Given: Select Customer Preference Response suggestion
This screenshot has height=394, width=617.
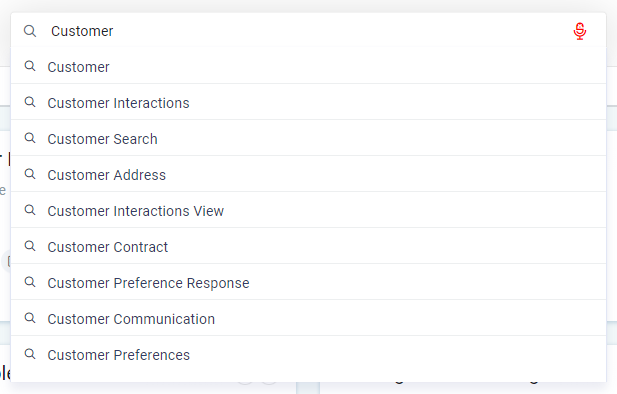Looking at the screenshot, I should coord(308,282).
